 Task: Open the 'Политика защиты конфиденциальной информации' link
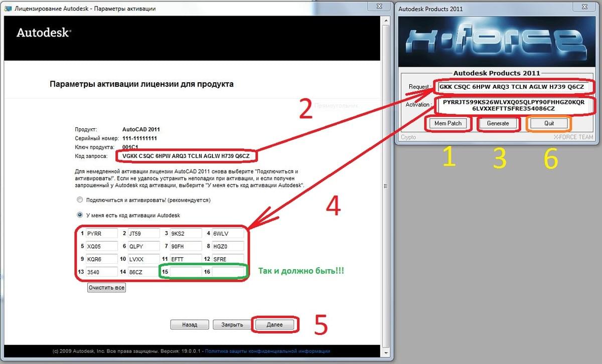point(267,351)
